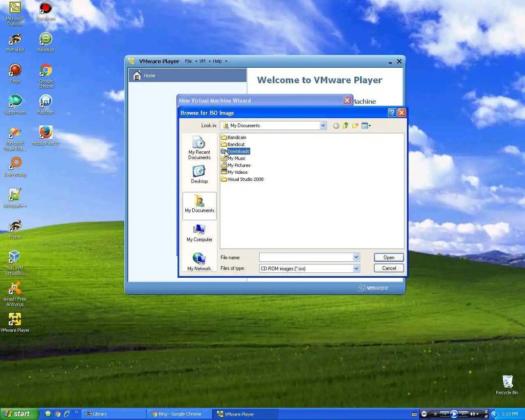Open My Recent Documents in places bar
Viewport: 525px width, 420px height.
tap(199, 148)
